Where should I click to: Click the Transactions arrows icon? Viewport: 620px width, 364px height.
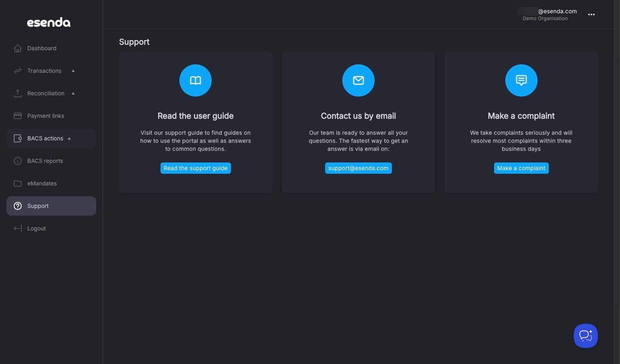(18, 71)
